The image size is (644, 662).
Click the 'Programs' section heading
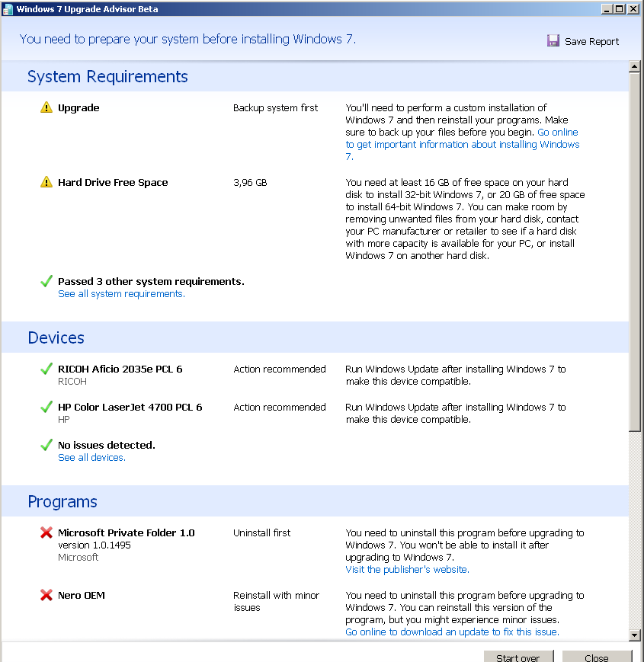coord(62,501)
